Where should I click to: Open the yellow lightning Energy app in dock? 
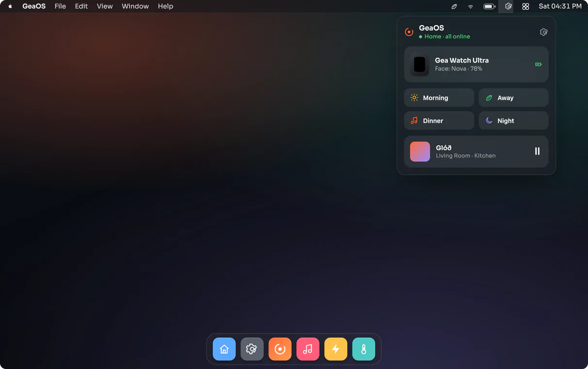click(x=336, y=349)
